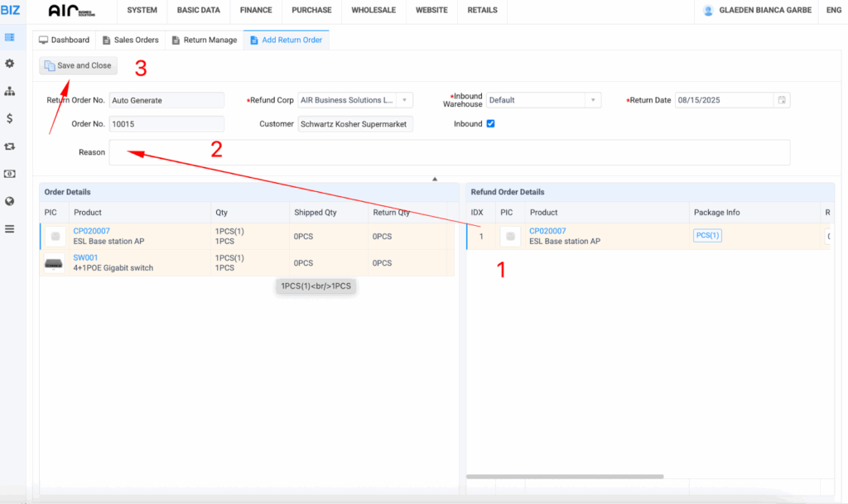Click the cash banknote icon in sidebar

coord(10,174)
